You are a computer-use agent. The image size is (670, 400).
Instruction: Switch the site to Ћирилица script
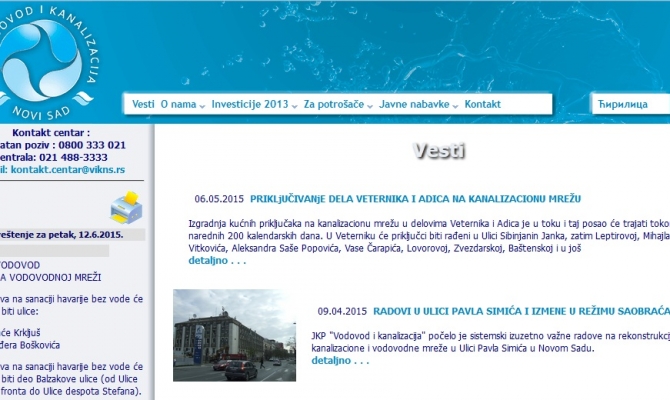click(x=620, y=104)
